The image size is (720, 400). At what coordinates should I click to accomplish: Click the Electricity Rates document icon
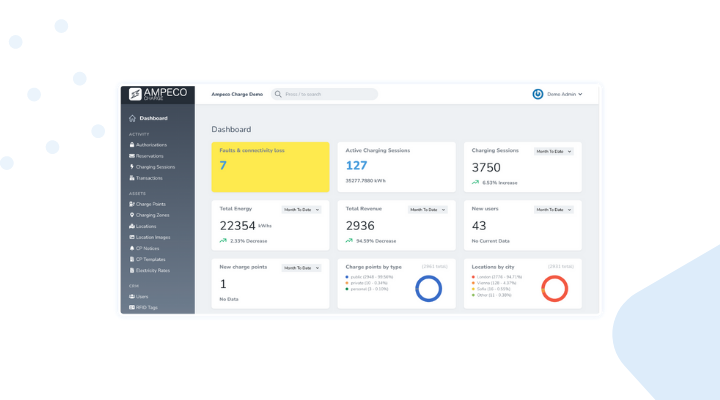pos(132,270)
